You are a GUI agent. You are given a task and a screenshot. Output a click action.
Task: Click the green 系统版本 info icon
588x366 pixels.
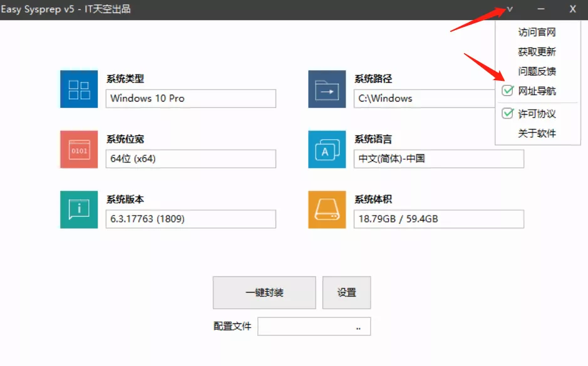pyautogui.click(x=79, y=209)
